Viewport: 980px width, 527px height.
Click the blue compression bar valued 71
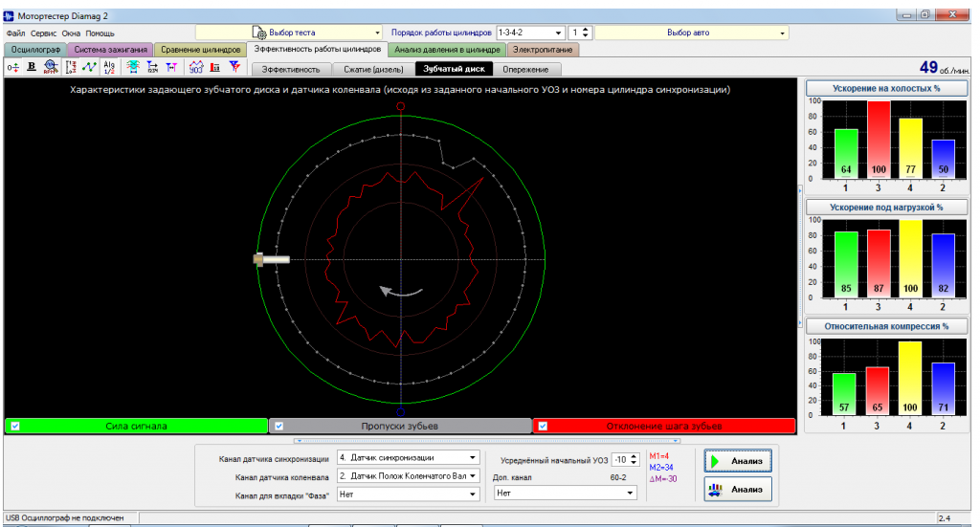pyautogui.click(x=943, y=389)
